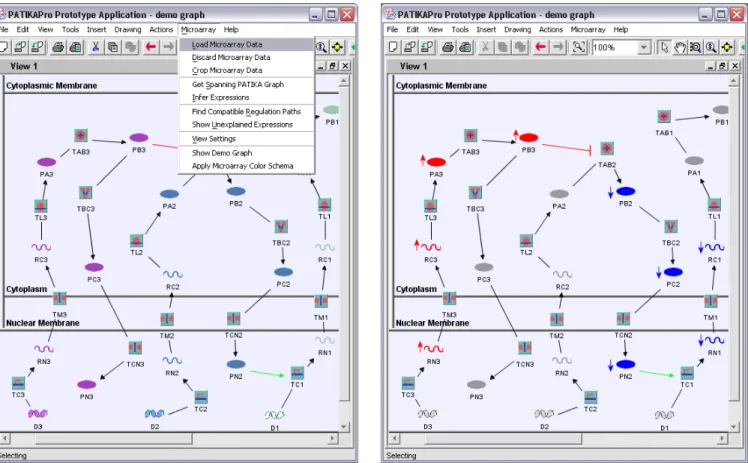Image resolution: width=748 pixels, height=463 pixels.
Task: Click yellow layout icon in right toolbar
Action: pos(727,47)
